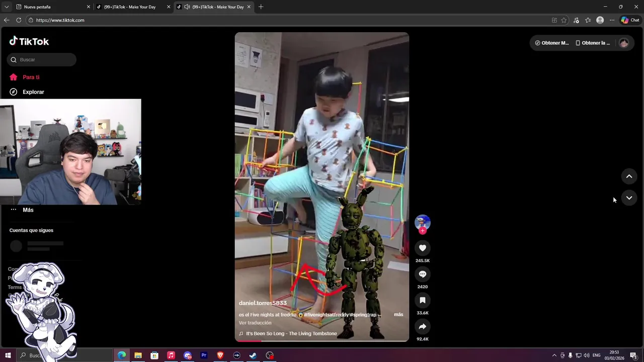View site info via the lock icon

point(31,20)
